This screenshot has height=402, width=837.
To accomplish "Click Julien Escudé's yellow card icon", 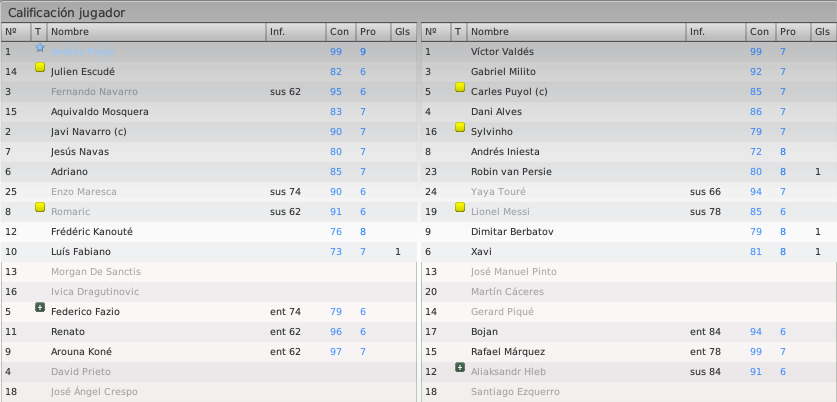I will point(40,67).
